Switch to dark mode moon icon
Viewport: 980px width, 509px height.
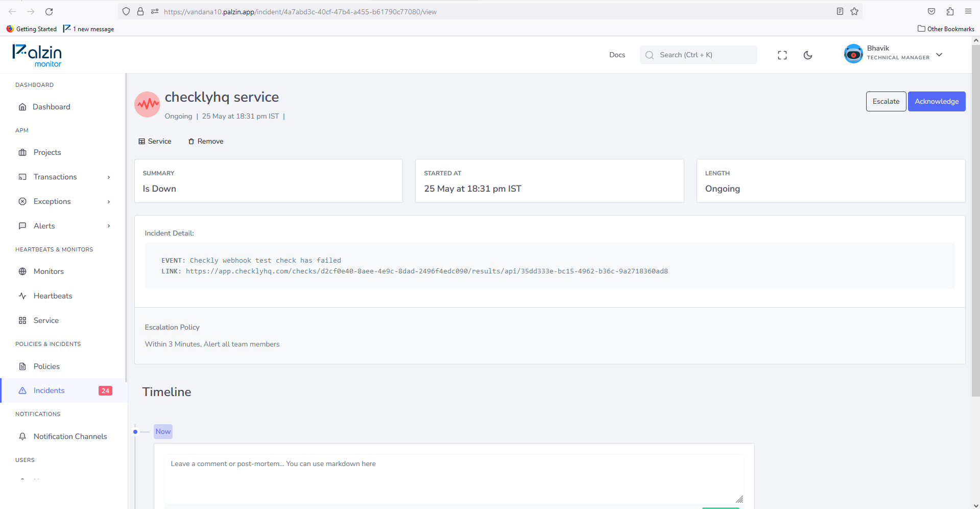808,55
